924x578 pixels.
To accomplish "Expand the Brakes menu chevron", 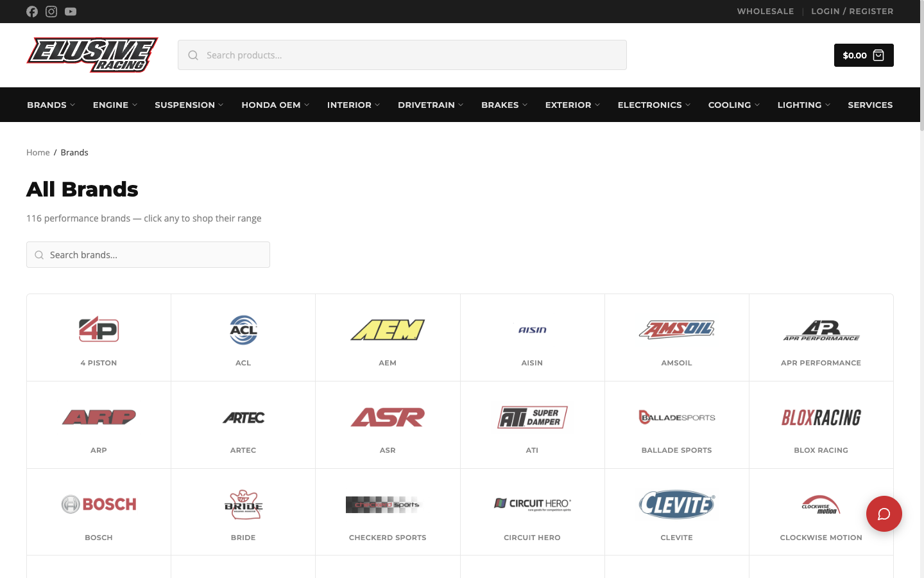I will coord(525,105).
